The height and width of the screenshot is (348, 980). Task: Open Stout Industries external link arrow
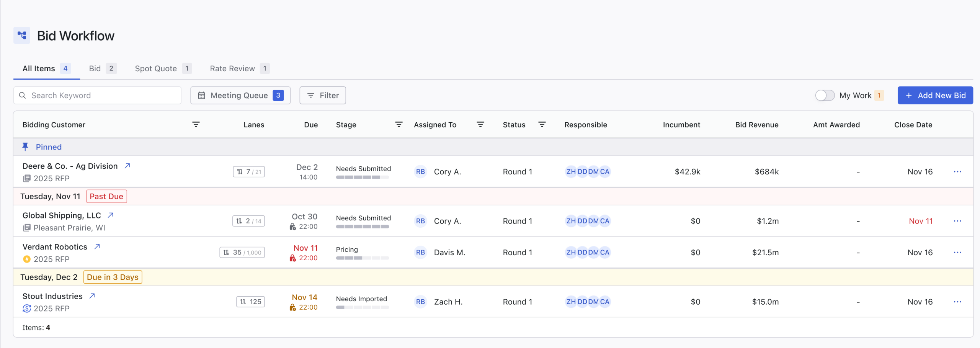(92, 296)
